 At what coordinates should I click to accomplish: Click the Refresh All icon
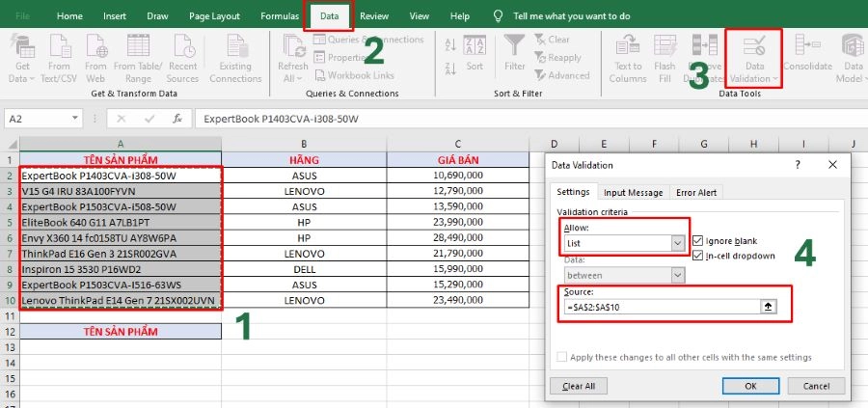coord(293,46)
